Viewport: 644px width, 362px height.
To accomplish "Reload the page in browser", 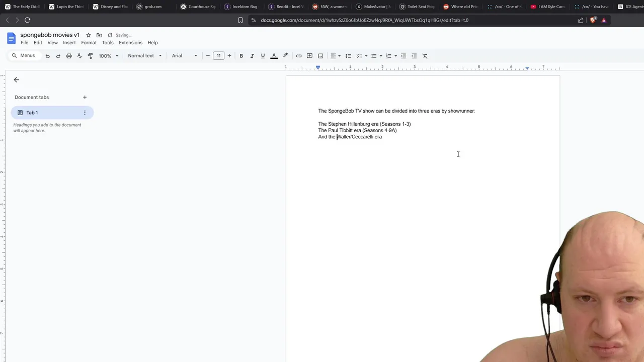I will 27,20.
